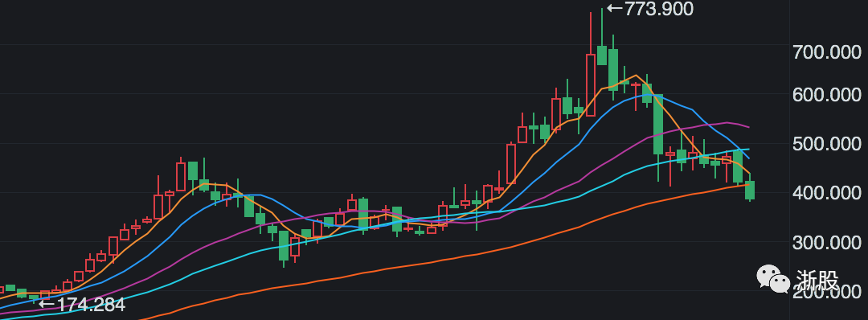Click the 400.000 price axis value
The height and width of the screenshot is (320, 868).
[827, 193]
